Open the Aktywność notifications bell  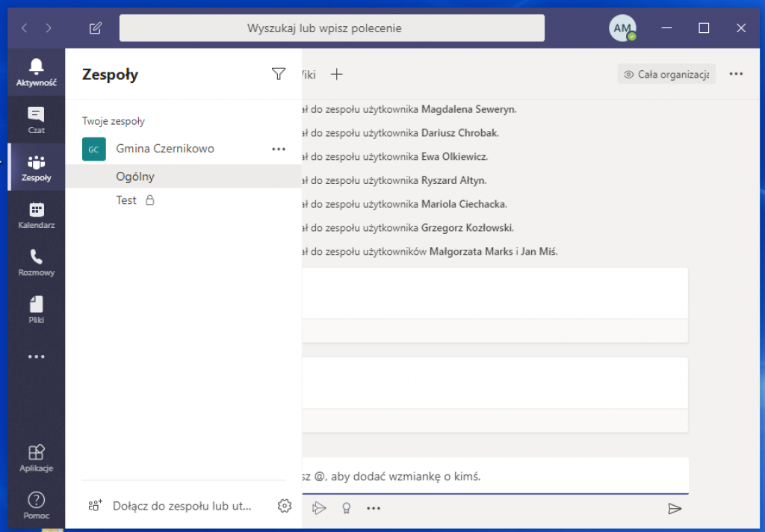pyautogui.click(x=36, y=72)
